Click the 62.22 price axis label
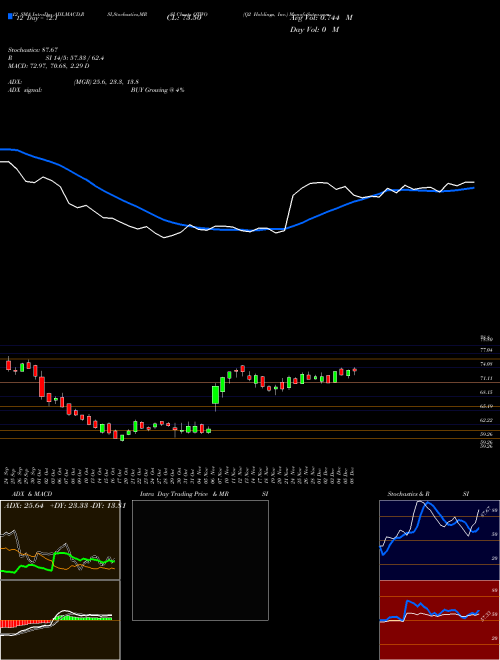The image size is (500, 660). coord(486,420)
